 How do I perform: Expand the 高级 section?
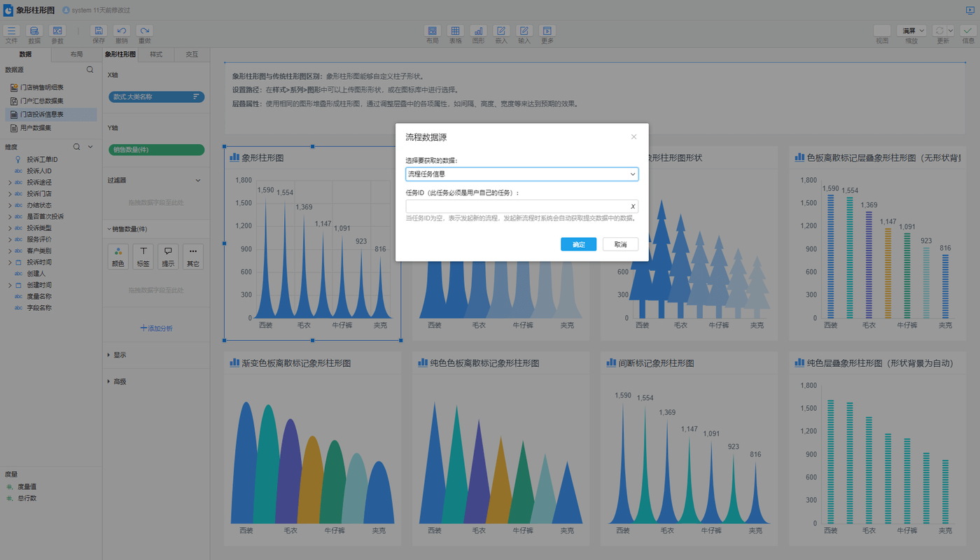tap(108, 382)
